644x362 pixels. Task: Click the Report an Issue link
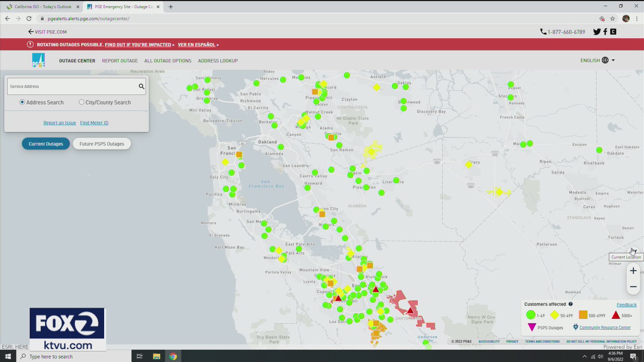point(59,123)
